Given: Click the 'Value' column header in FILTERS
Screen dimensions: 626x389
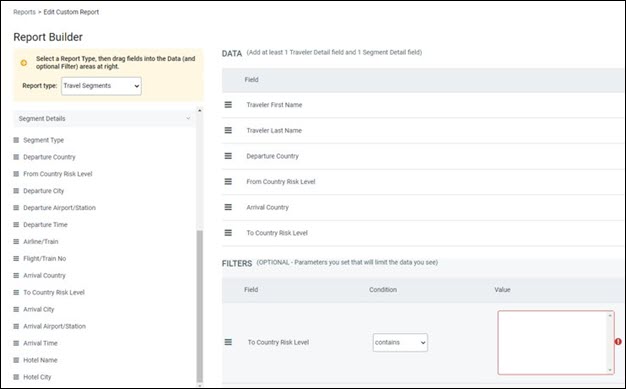Looking at the screenshot, I should (x=502, y=290).
